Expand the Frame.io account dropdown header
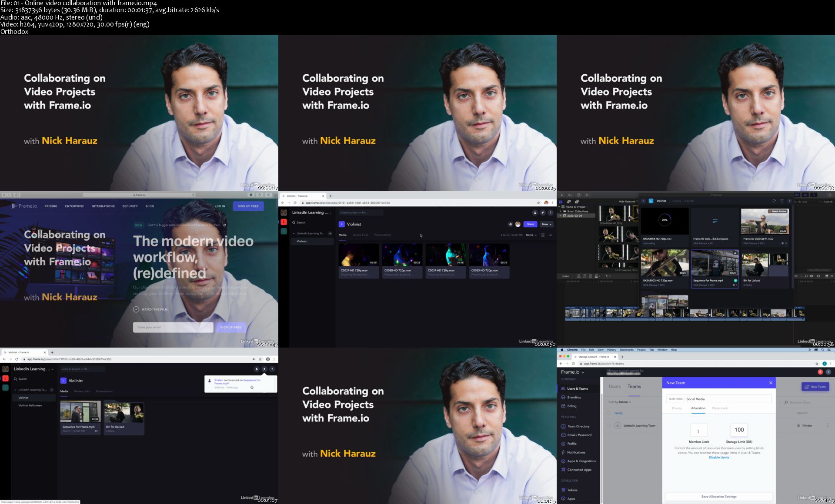835x504 pixels. point(572,372)
